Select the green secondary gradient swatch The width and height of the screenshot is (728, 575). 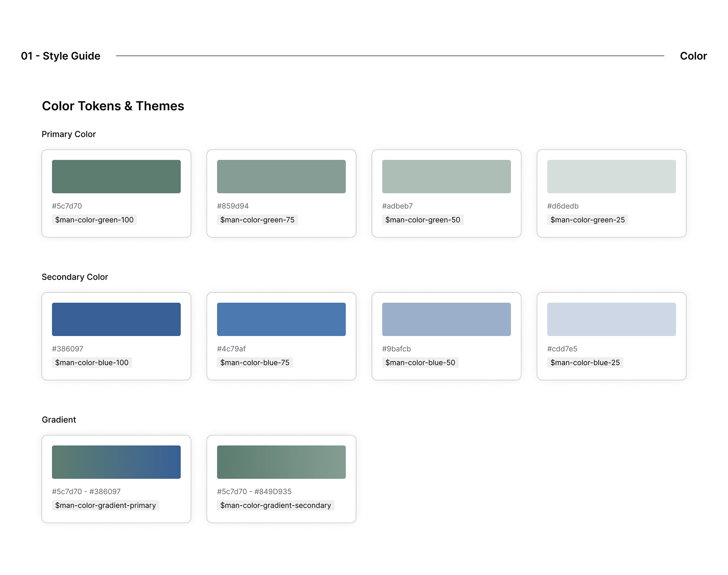(281, 462)
